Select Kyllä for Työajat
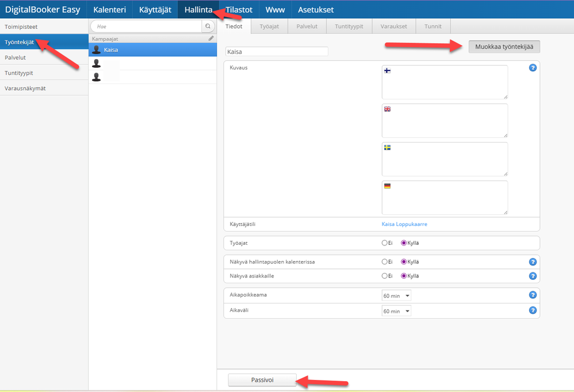The image size is (574, 392). [x=404, y=243]
